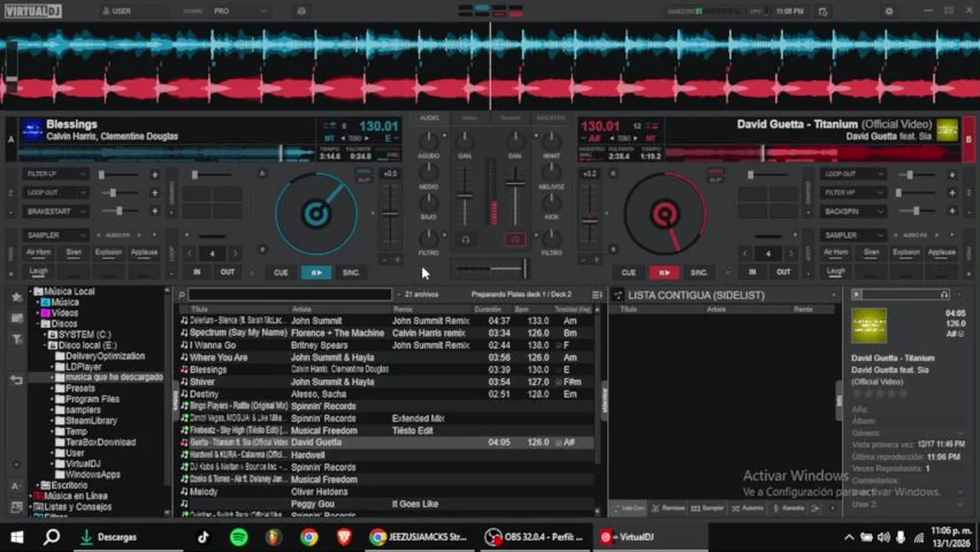Switch mixer to AUDIO tab
This screenshot has height=552, width=980.
click(x=429, y=118)
